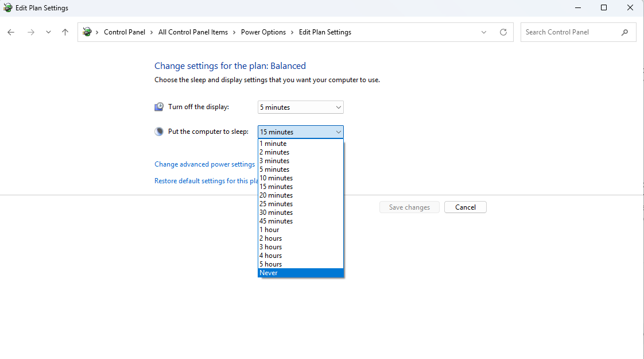The width and height of the screenshot is (644, 359).
Task: Expand chevron after Power Options breadcrumb
Action: pyautogui.click(x=292, y=32)
